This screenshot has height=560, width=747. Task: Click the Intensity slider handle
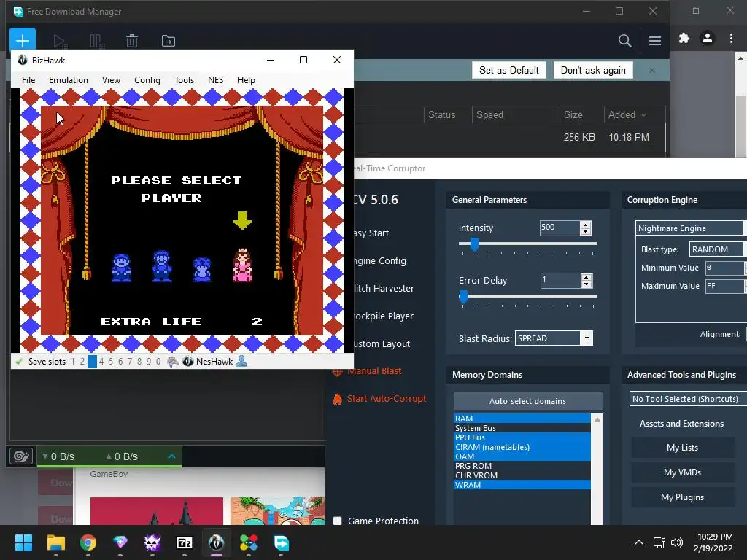pos(474,245)
